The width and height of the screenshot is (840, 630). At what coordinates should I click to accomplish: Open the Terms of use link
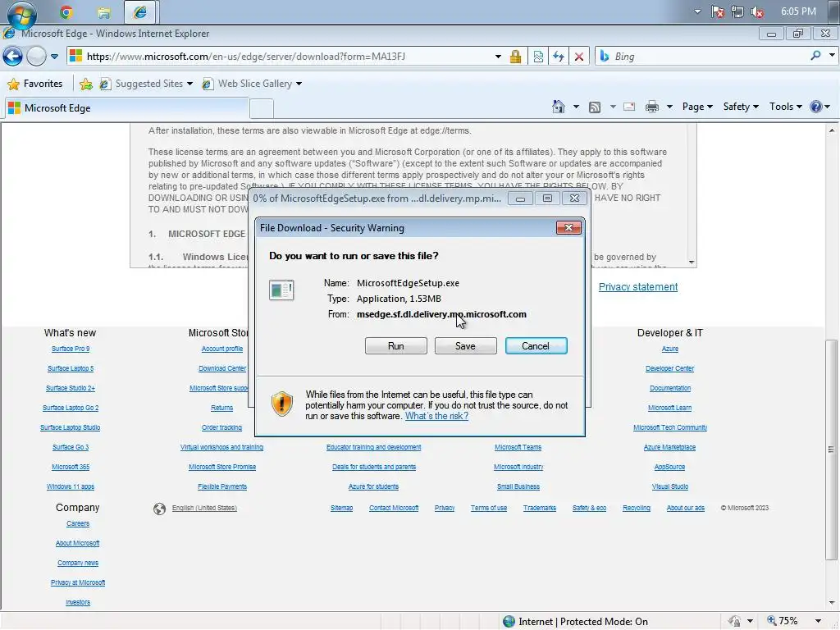point(489,508)
